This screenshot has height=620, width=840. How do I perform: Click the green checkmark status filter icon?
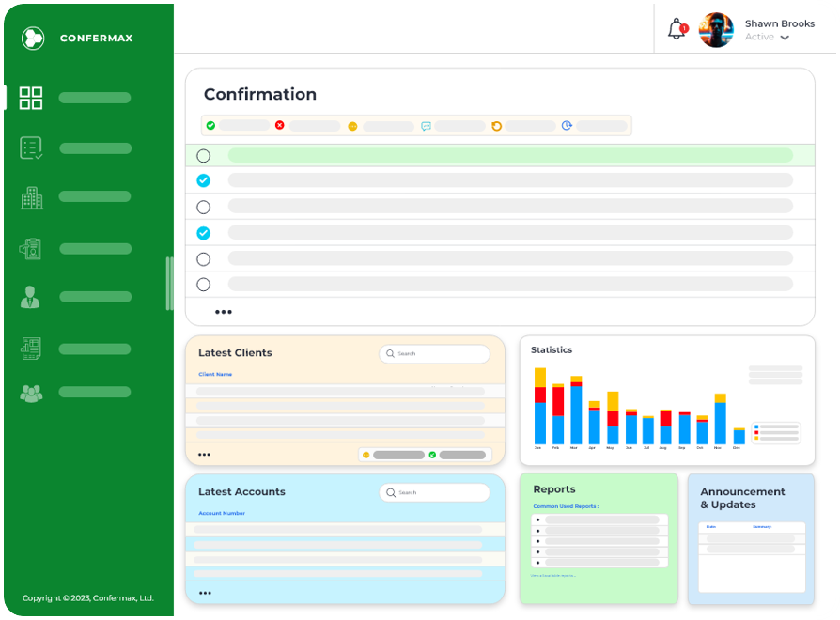[211, 125]
